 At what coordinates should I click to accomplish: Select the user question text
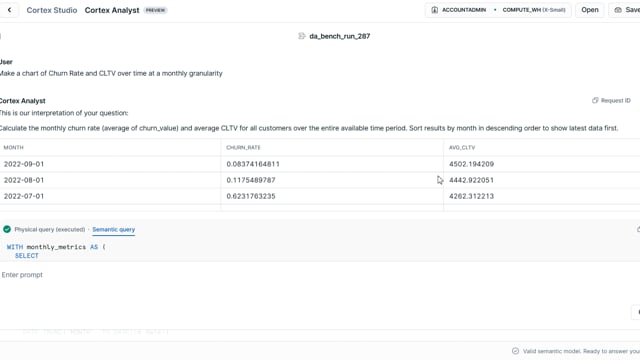tap(111, 73)
